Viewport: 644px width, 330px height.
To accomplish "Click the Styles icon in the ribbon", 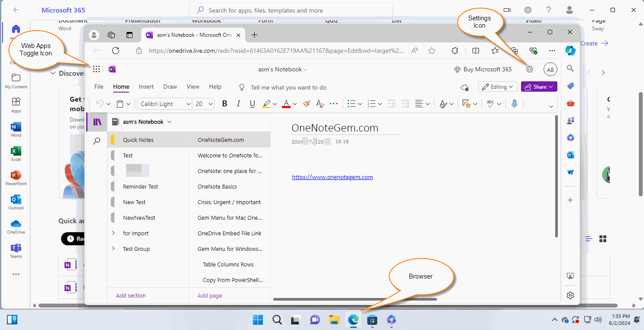I will (x=443, y=104).
